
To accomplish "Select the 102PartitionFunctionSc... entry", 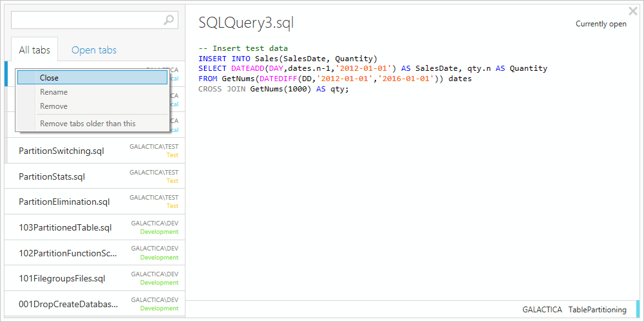I will [x=68, y=253].
